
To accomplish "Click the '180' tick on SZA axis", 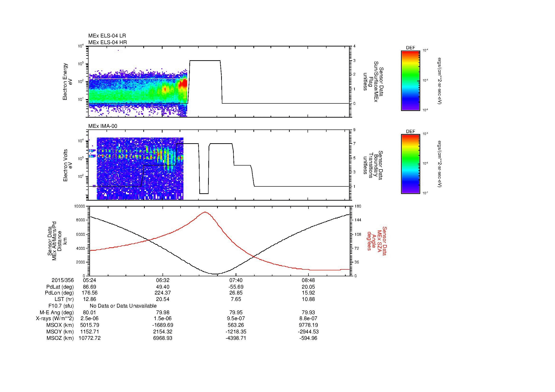I will coord(358,206).
